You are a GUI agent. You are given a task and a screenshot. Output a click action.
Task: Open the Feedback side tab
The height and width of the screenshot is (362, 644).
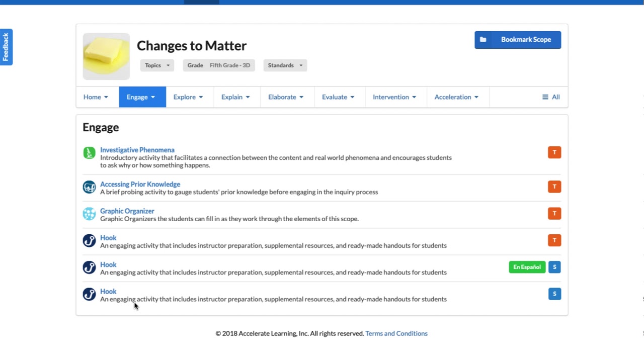6,47
